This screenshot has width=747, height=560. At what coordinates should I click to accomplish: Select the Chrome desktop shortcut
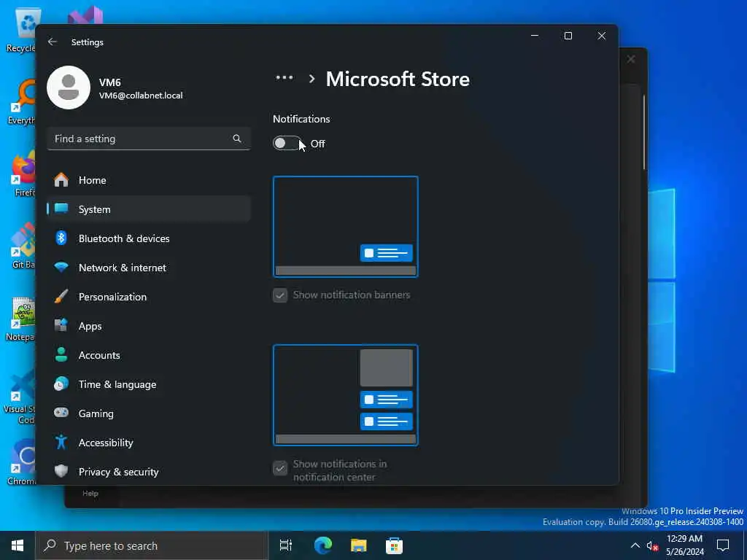click(x=21, y=463)
